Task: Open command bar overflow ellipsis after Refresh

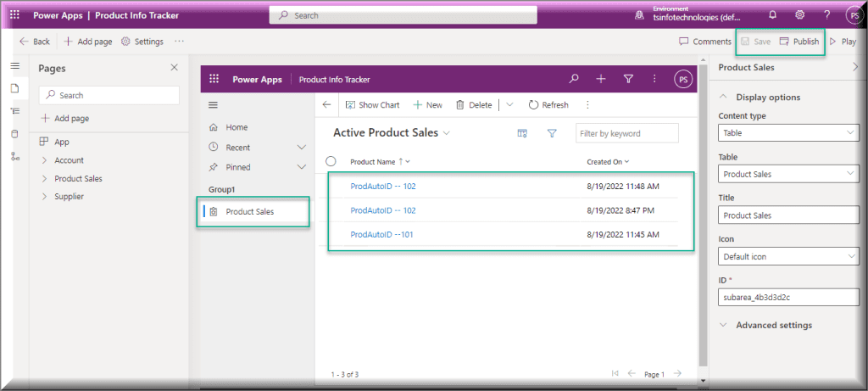Action: point(587,104)
